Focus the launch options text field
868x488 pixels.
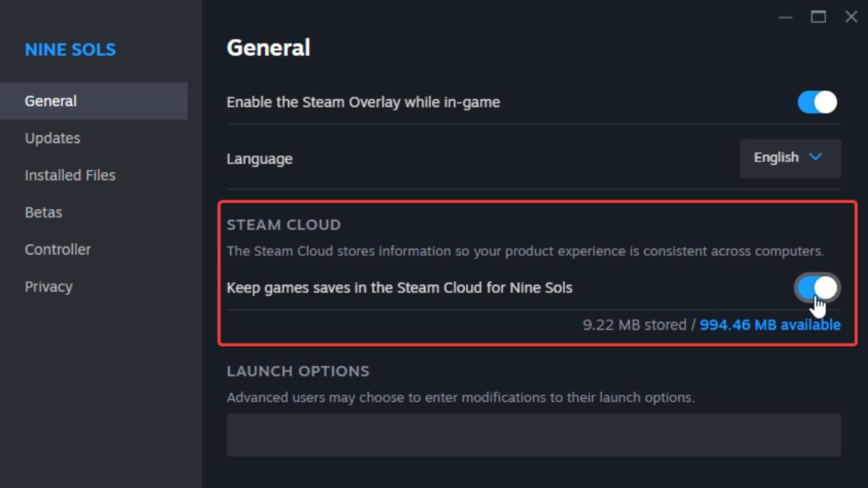click(533, 435)
